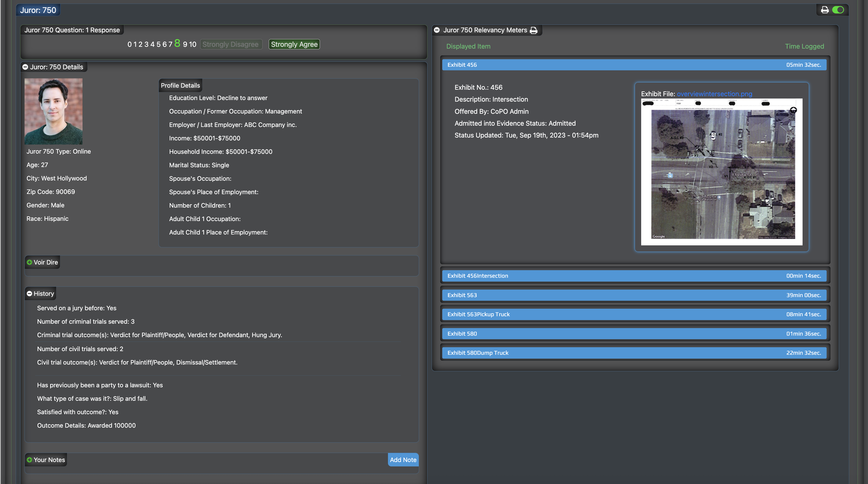Screen dimensions: 868x484
Task: Toggle the green switch at top right
Action: coord(838,10)
